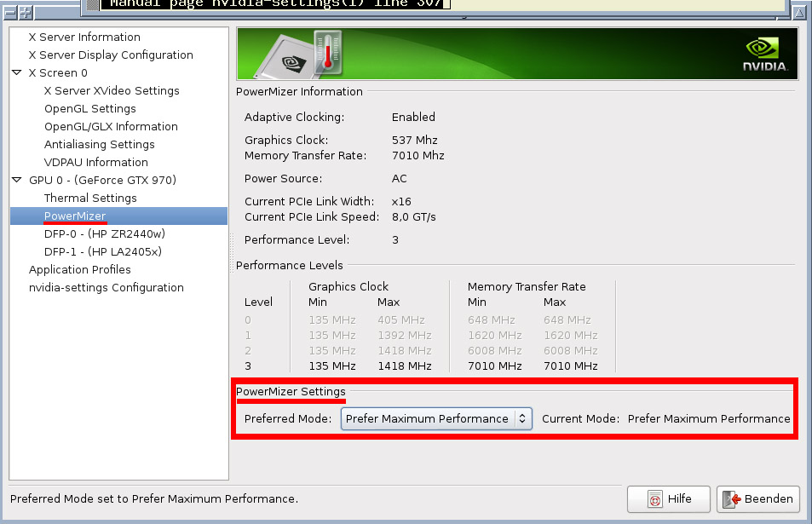Go to OpenGL Settings
The height and width of the screenshot is (524, 812).
(x=90, y=109)
